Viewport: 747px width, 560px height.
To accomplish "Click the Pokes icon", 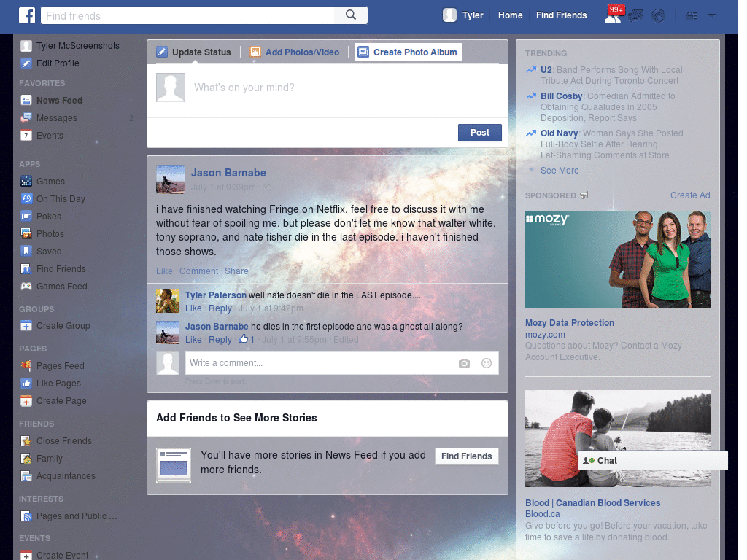I will [26, 216].
